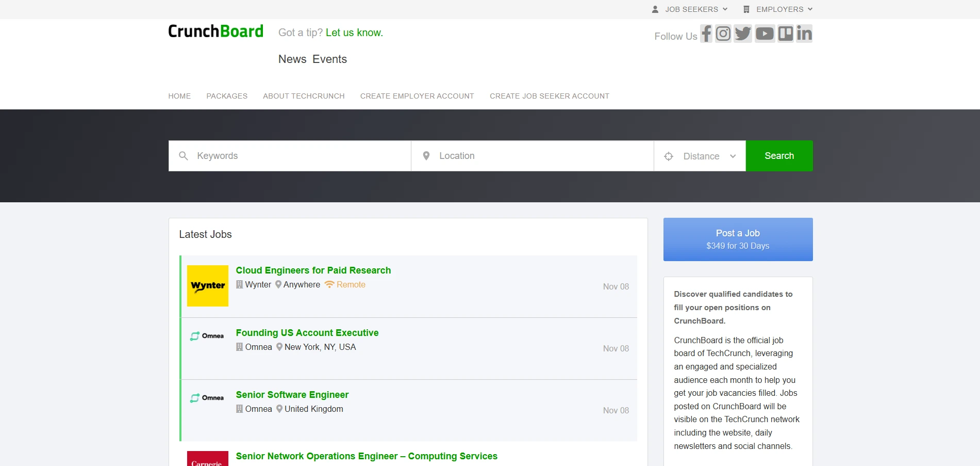Focus the Location input field

(x=533, y=156)
